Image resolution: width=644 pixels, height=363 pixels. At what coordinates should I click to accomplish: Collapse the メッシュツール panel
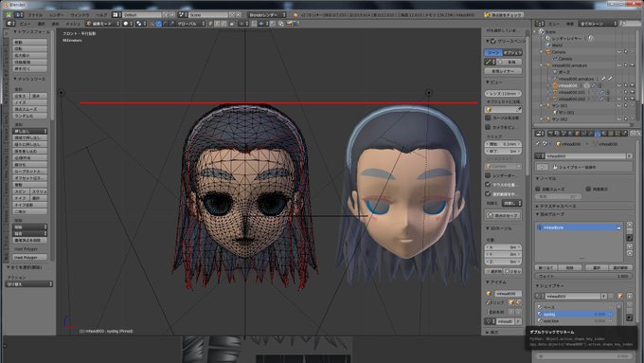[x=29, y=79]
